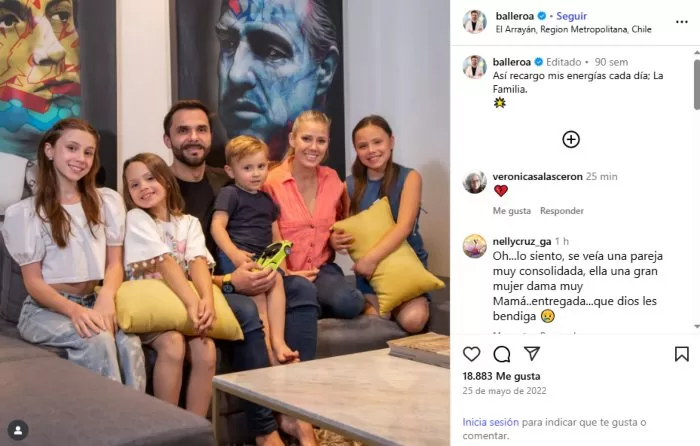700x446 pixels.
Task: Click scrollbar down arrow in comments
Action: pyautogui.click(x=696, y=327)
